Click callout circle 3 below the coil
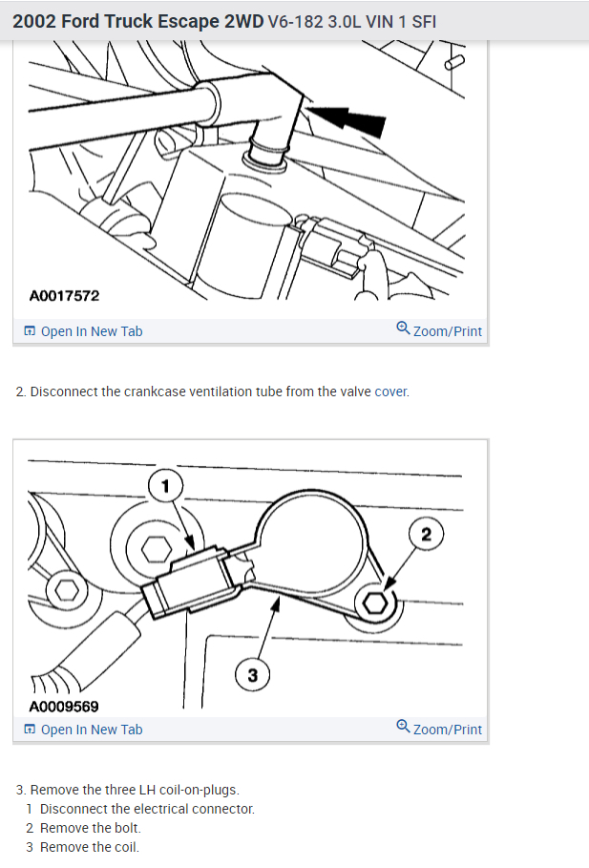 pos(252,675)
